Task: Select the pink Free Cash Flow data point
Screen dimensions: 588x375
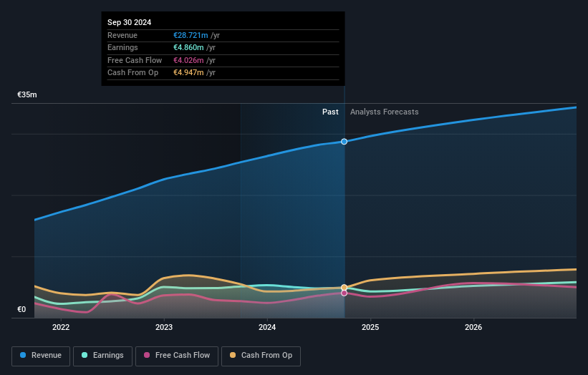Action: tap(344, 293)
